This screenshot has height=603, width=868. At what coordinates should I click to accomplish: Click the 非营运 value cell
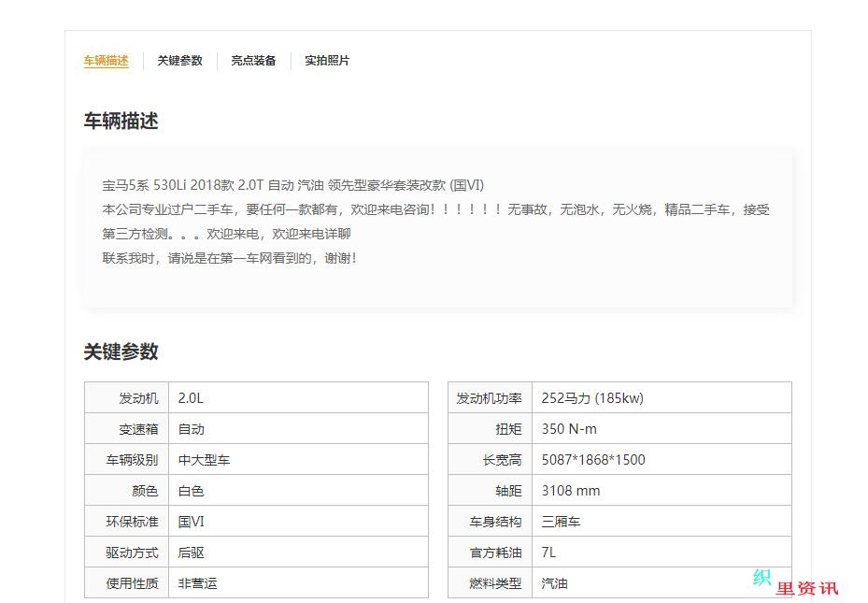pos(298,582)
